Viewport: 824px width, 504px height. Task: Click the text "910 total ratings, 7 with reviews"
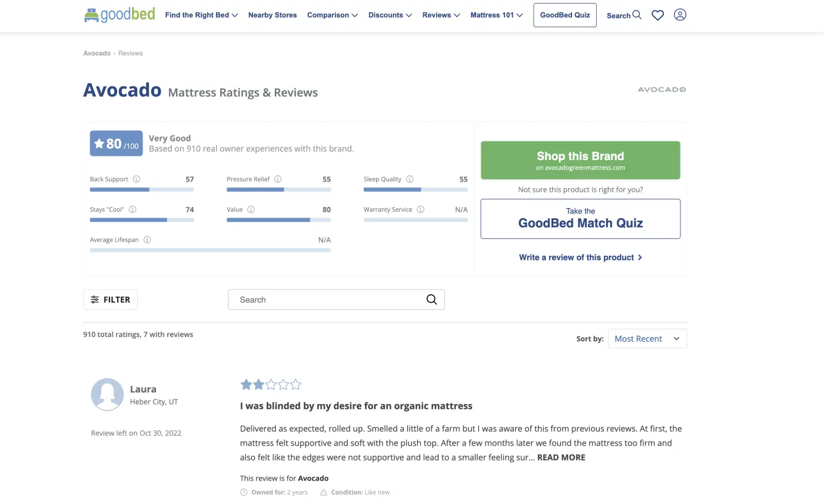pyautogui.click(x=138, y=335)
